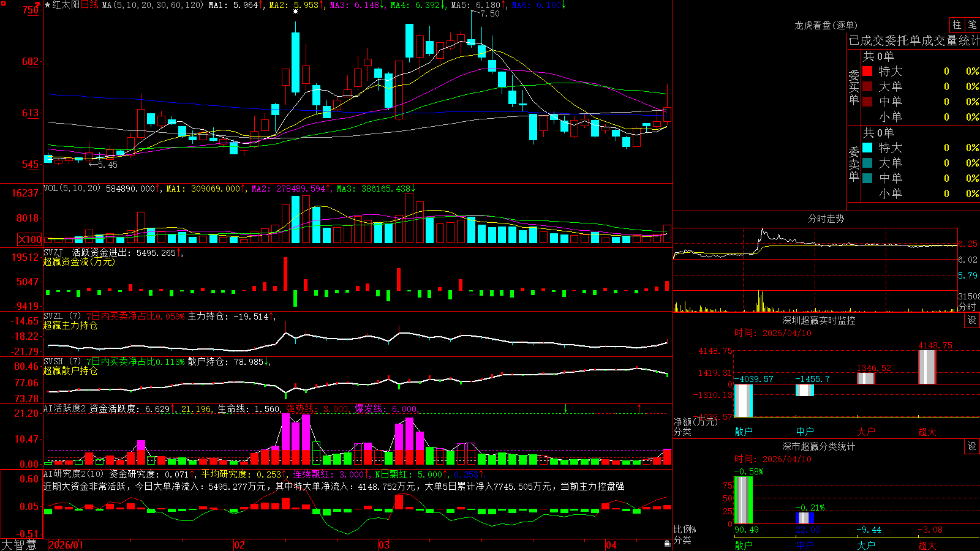Open VOL(5,10,20) indicator parameters
The width and height of the screenshot is (980, 551).
72,189
